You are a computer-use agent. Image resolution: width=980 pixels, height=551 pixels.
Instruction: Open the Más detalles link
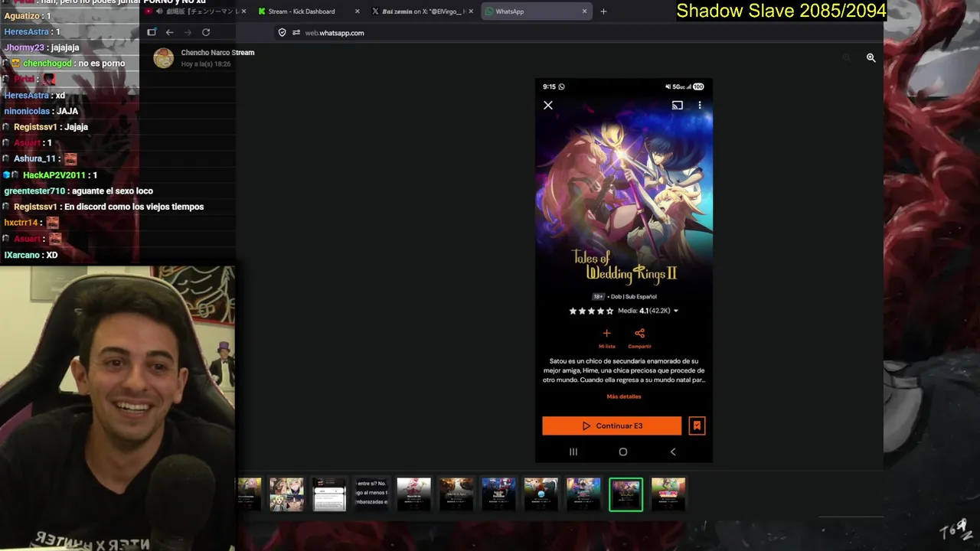click(624, 396)
